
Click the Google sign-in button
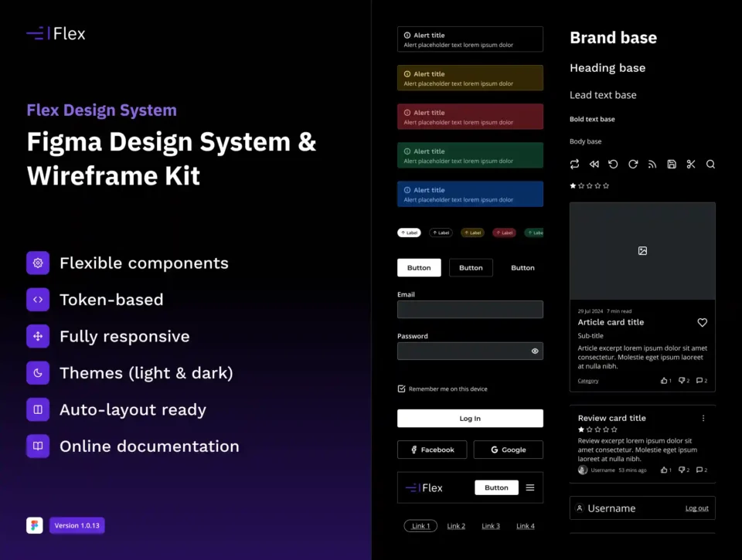click(508, 450)
